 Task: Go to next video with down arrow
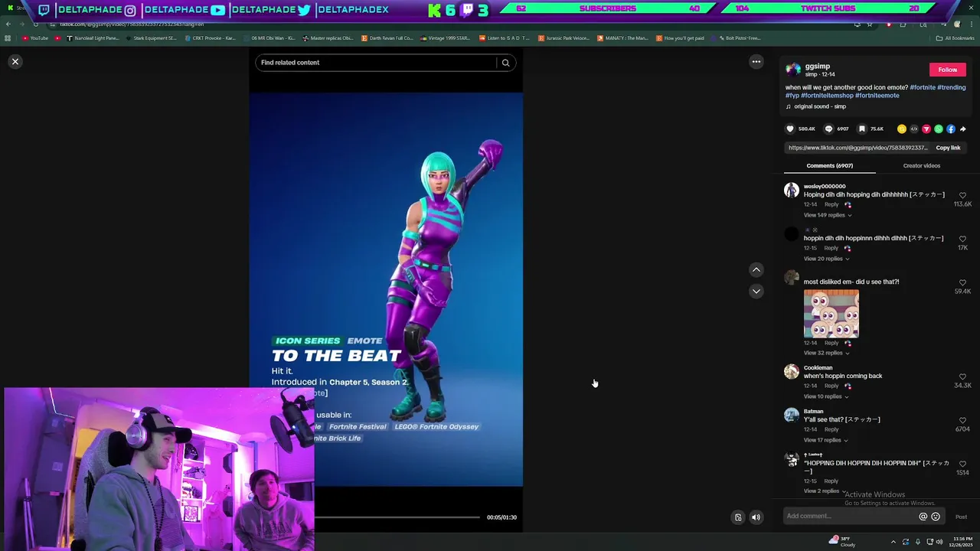pos(756,291)
